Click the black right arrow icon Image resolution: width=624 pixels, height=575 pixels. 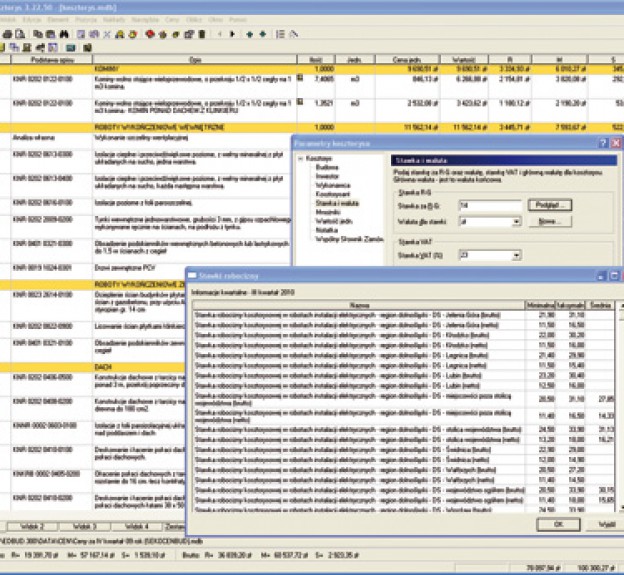[x=232, y=34]
